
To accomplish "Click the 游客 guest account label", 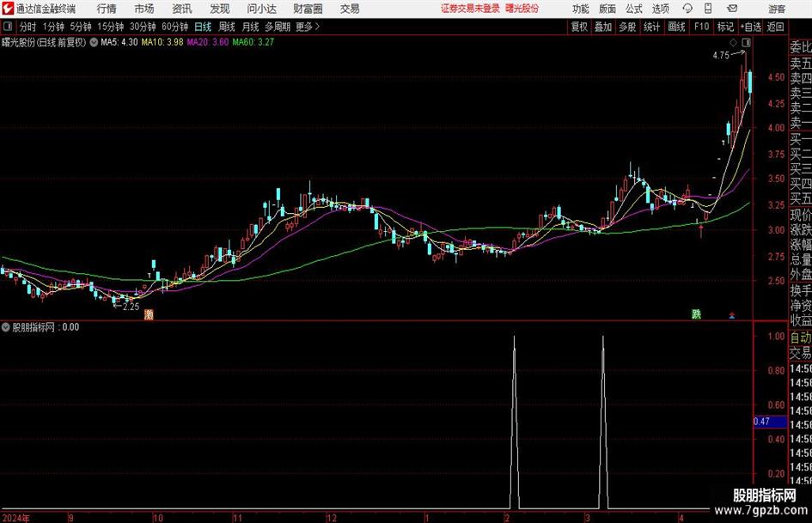I will [x=777, y=9].
